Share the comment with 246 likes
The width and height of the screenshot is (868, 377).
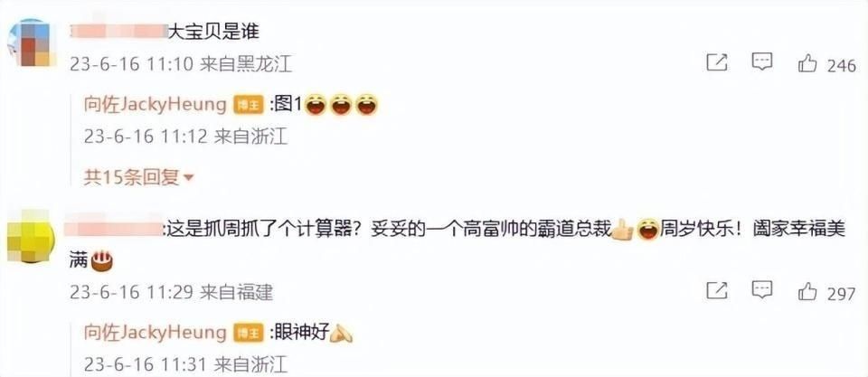click(x=717, y=62)
